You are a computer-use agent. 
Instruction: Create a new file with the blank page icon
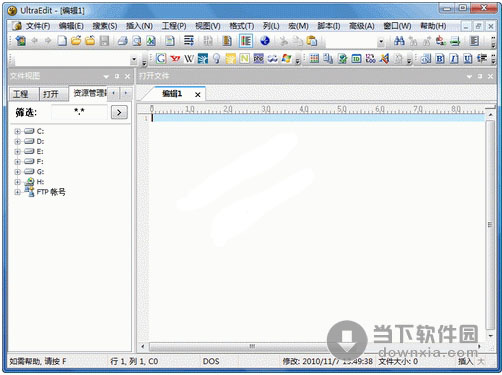62,41
